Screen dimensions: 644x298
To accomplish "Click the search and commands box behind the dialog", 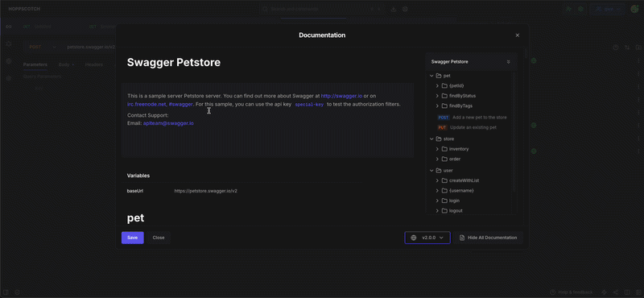I will point(323,9).
